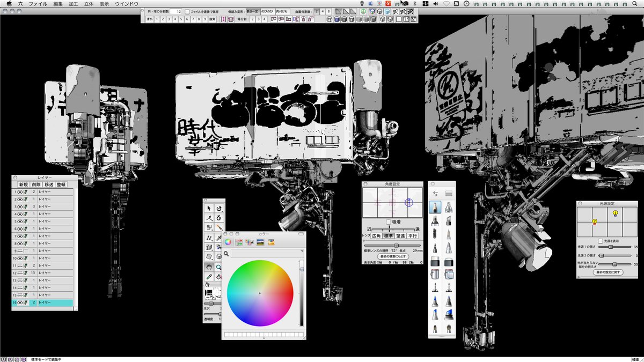The width and height of the screenshot is (644, 362).
Task: Expand color swatch drawer at Color window bottom
Action: coord(264,339)
